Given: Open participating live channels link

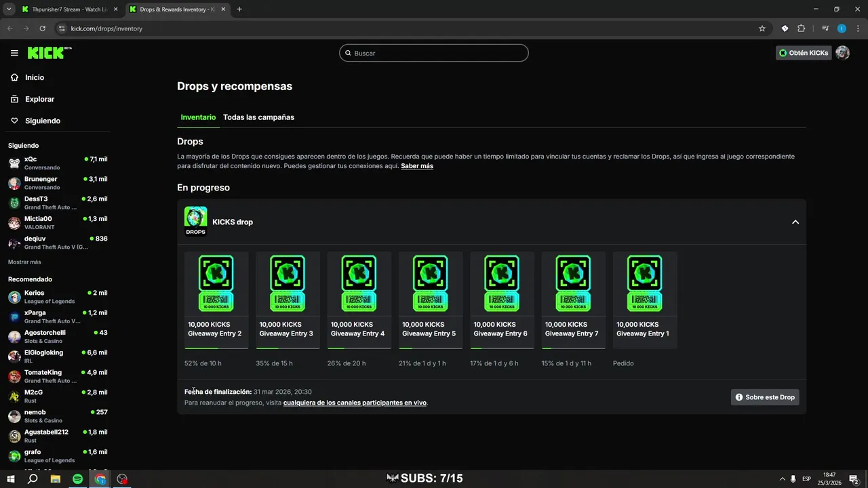Looking at the screenshot, I should click(355, 403).
